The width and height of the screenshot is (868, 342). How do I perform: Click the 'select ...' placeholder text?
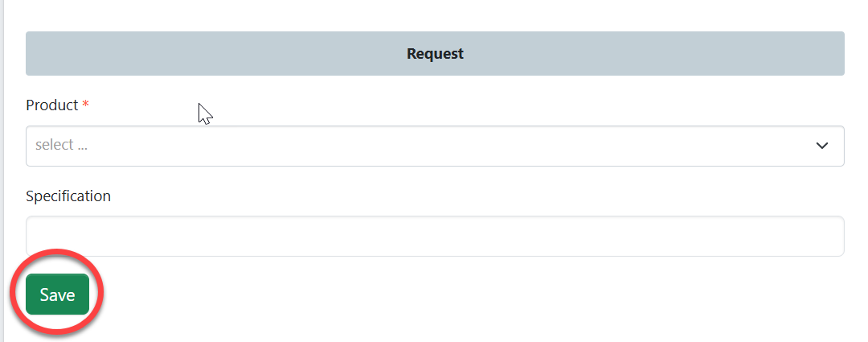click(61, 146)
